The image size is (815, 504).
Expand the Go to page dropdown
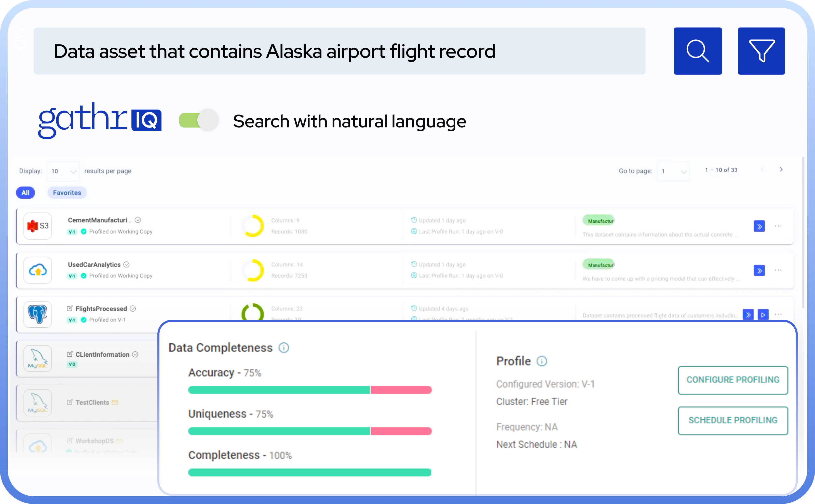click(673, 171)
